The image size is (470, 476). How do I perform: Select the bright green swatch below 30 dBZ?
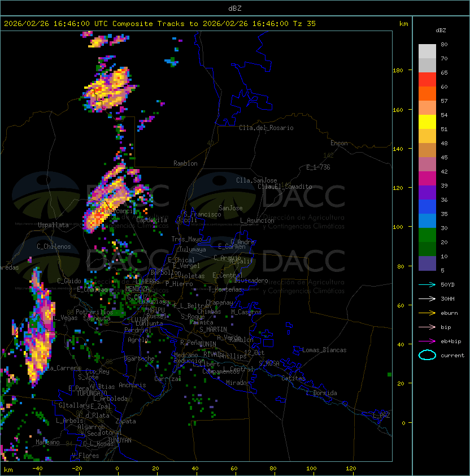pyautogui.click(x=427, y=235)
